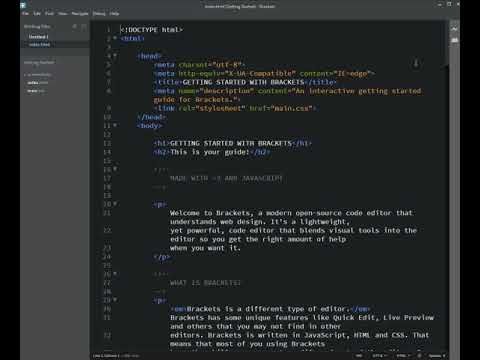Open index.html in the project tree

click(x=38, y=82)
